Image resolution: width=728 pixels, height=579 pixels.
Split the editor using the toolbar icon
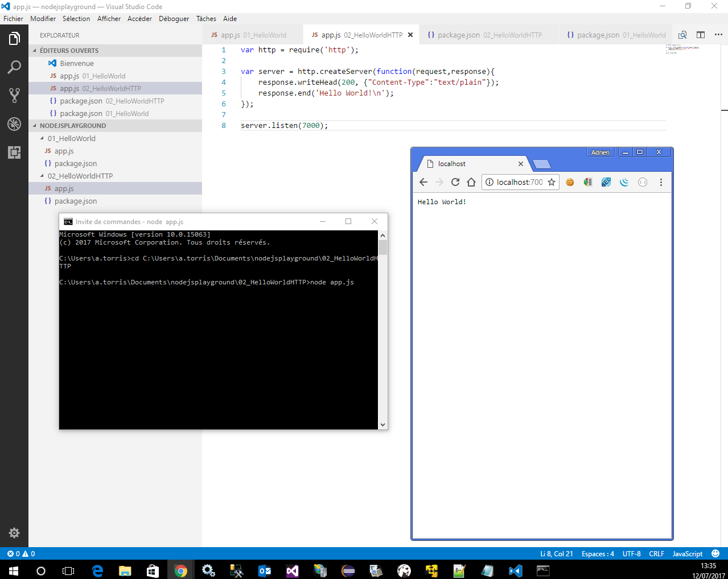[700, 34]
